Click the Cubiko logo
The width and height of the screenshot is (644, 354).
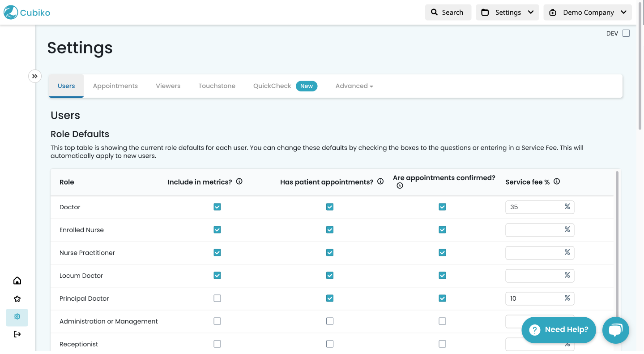(27, 12)
